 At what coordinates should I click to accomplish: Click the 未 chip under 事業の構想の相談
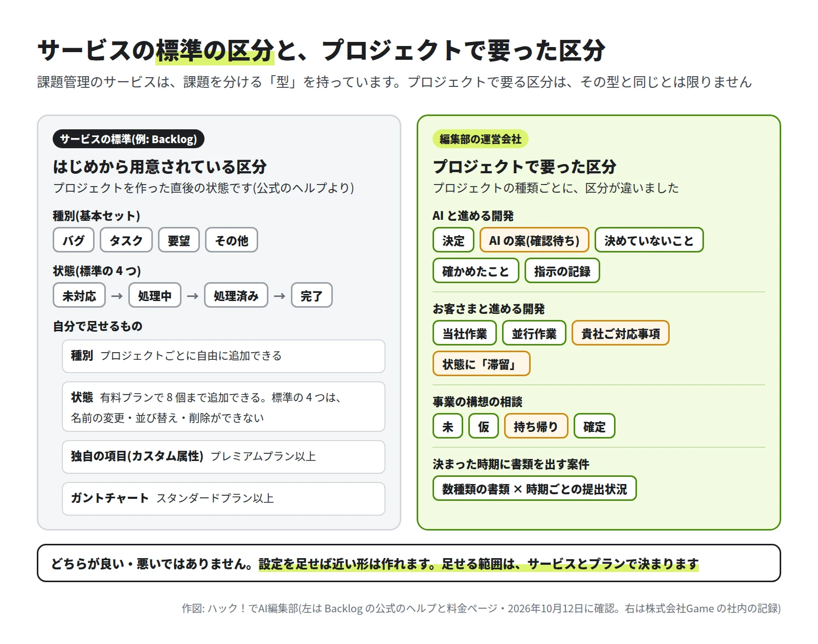(448, 426)
